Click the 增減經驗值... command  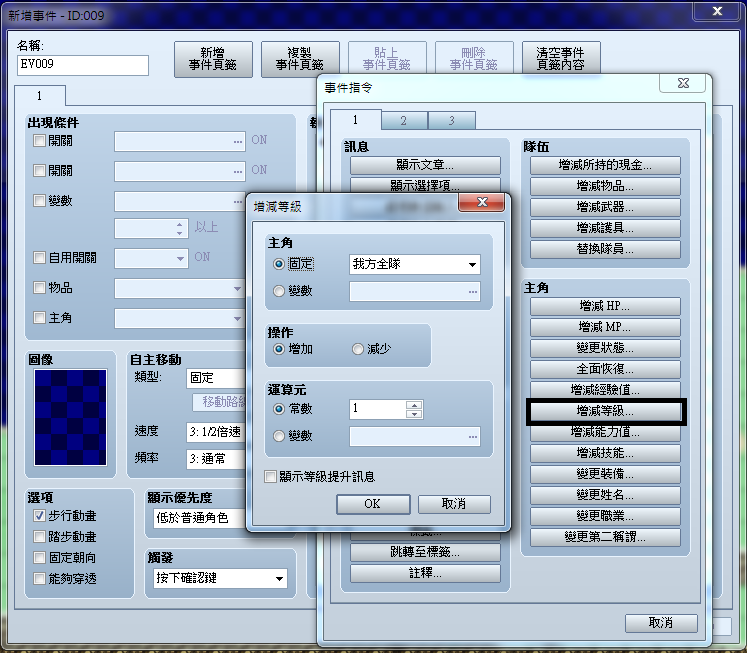point(605,390)
